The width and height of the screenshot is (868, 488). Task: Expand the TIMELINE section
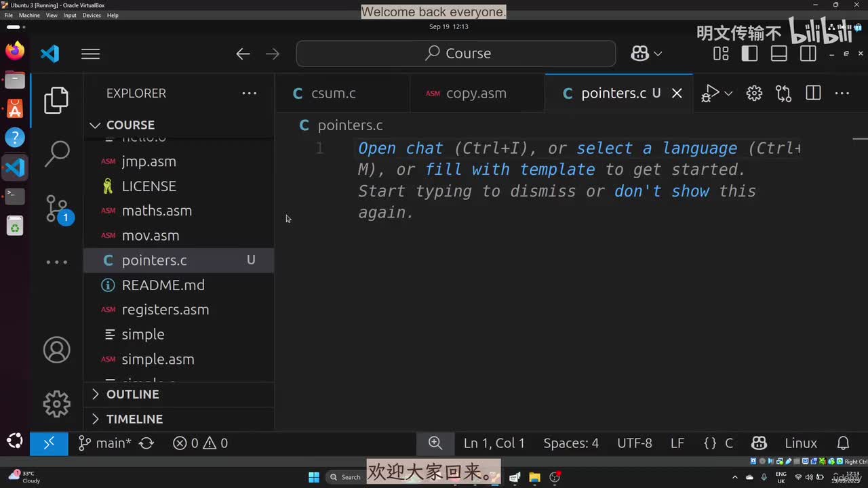tap(178, 419)
